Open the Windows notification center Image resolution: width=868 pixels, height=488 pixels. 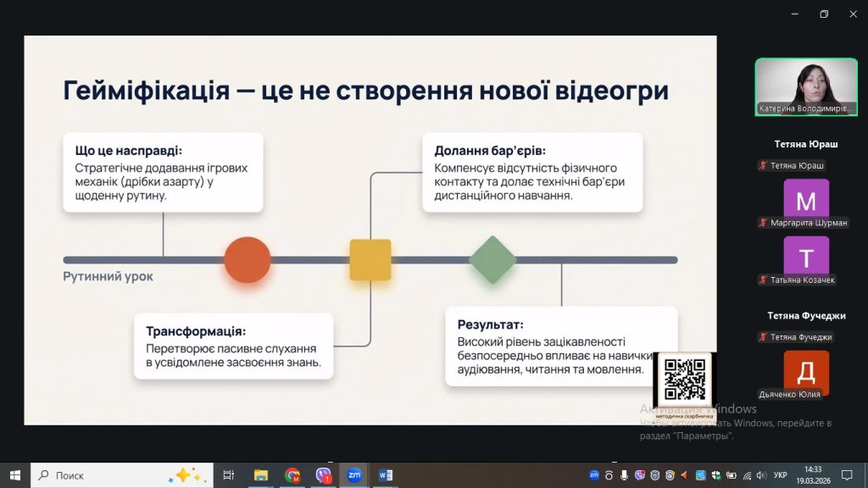tap(846, 475)
